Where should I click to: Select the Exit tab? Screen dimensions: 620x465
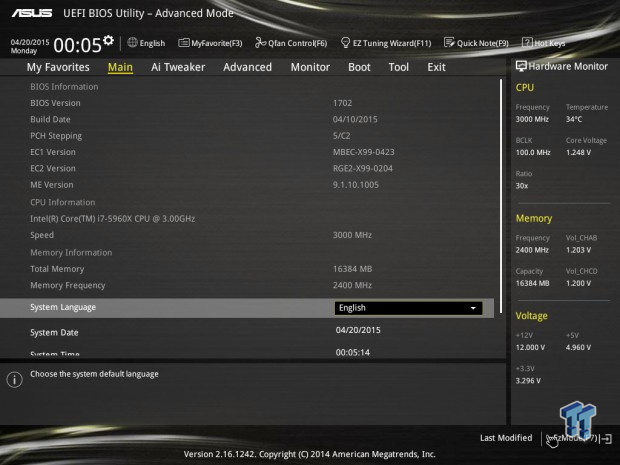point(437,67)
